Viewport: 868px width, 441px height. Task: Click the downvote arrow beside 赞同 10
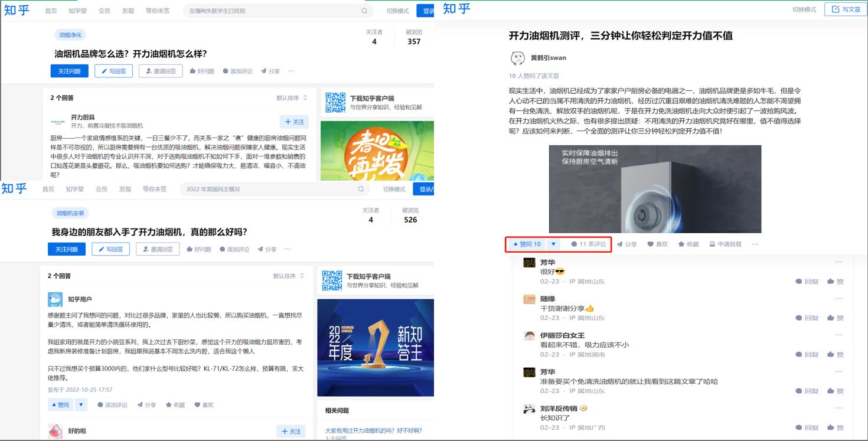coord(553,244)
